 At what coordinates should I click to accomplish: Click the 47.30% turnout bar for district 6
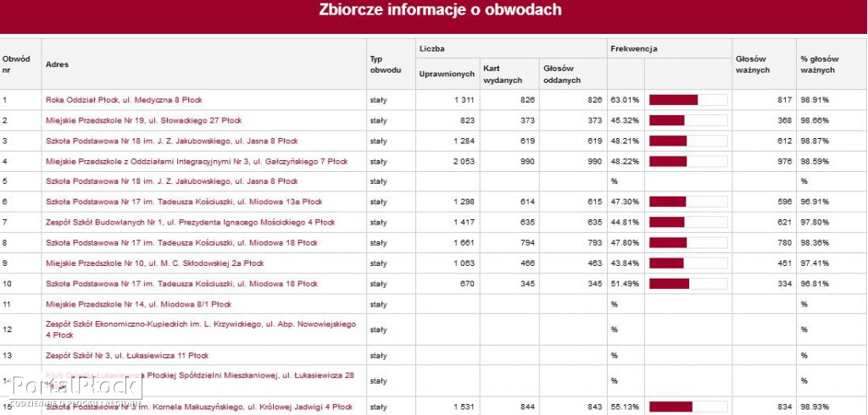click(x=688, y=202)
